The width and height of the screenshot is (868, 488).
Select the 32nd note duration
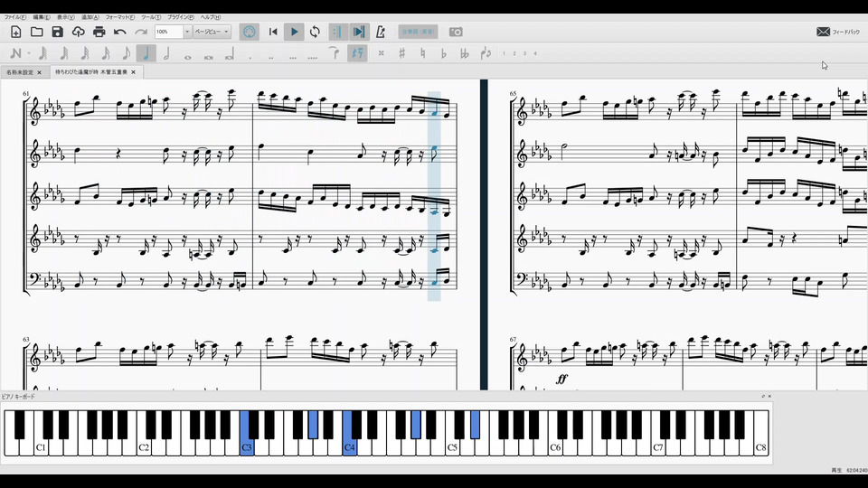(85, 53)
